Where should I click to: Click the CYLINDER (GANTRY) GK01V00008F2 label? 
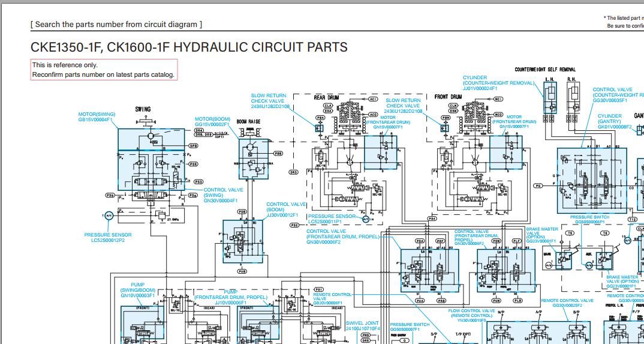(615, 121)
